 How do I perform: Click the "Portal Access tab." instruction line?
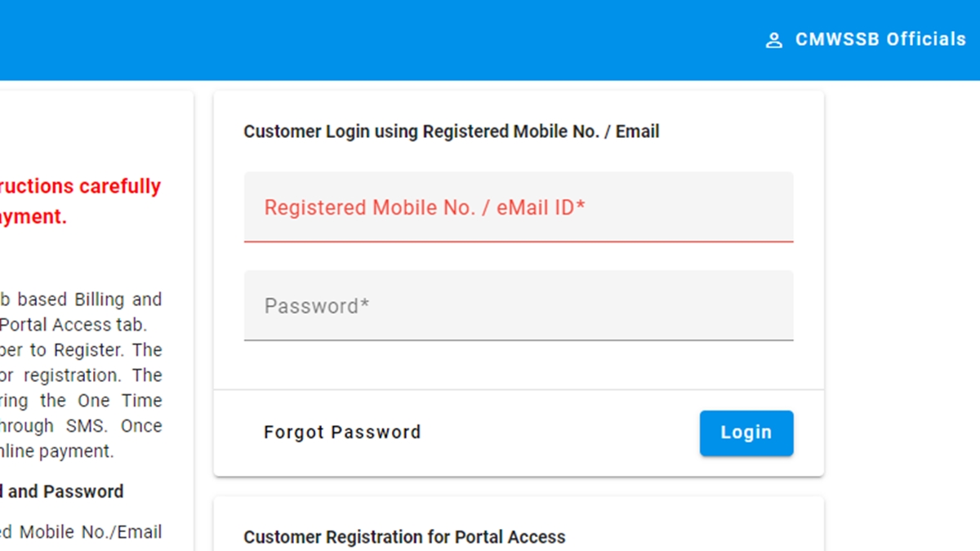pyautogui.click(x=73, y=324)
